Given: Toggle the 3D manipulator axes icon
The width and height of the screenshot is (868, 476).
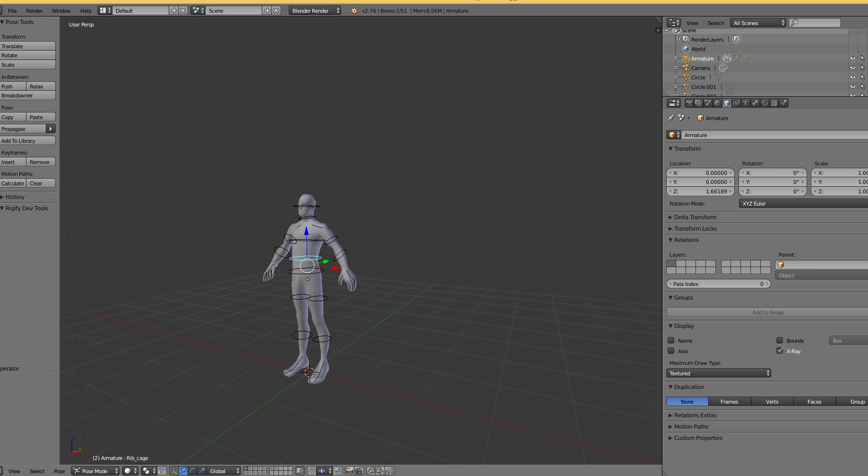Looking at the screenshot, I should (173, 471).
